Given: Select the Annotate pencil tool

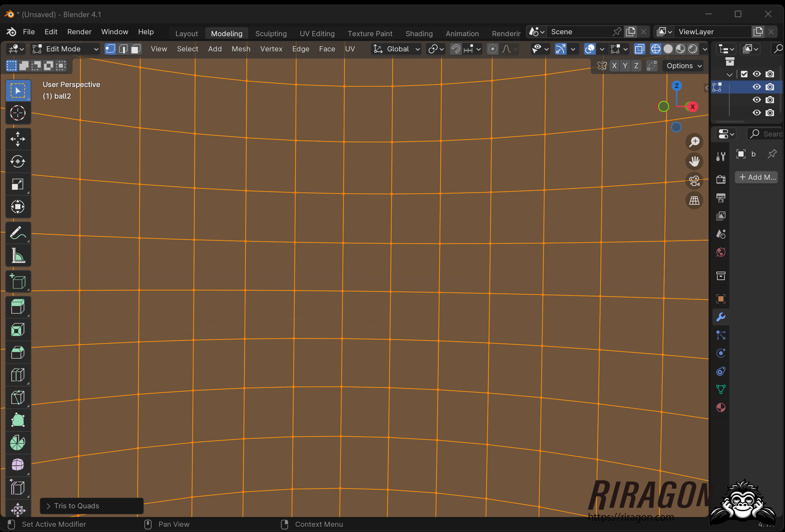Looking at the screenshot, I should point(17,233).
